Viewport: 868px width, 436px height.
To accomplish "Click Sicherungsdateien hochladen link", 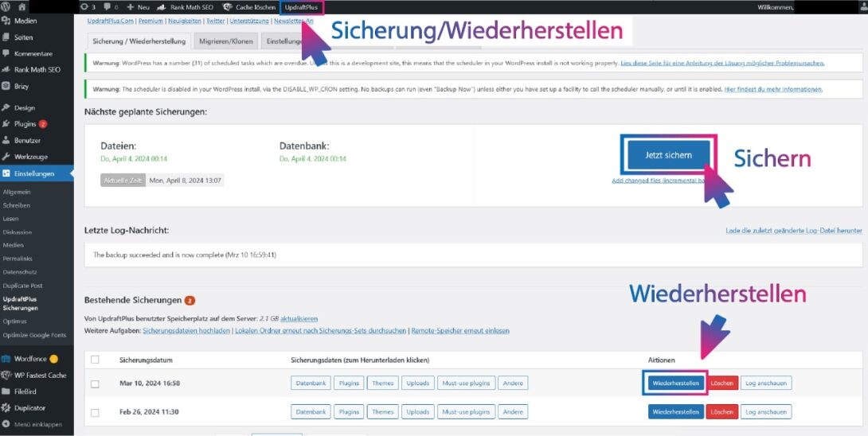I will [x=186, y=331].
